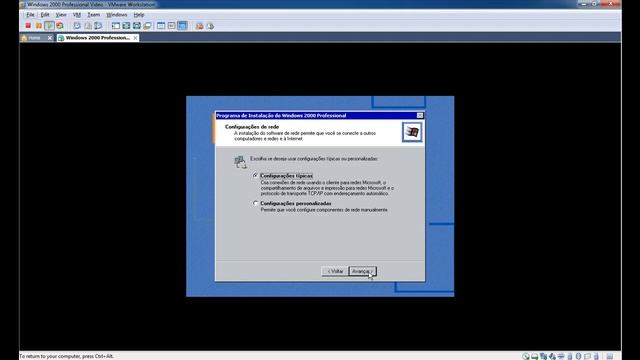Screen dimensions: 640x360
Task: Select the Configurações típicas radio button
Action: pyautogui.click(x=256, y=176)
